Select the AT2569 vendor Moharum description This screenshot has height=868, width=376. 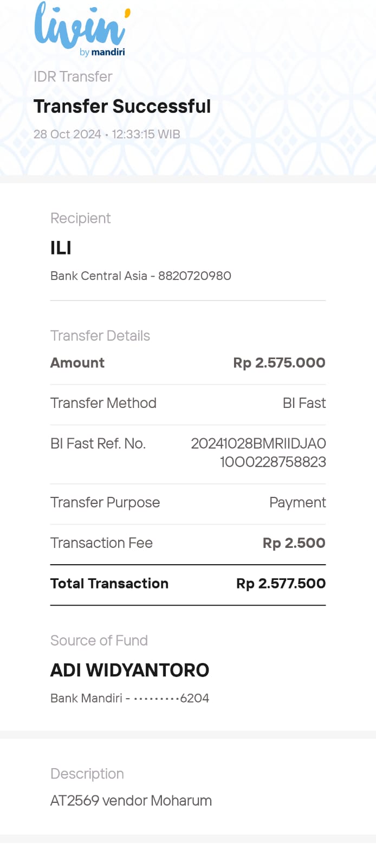point(131,801)
